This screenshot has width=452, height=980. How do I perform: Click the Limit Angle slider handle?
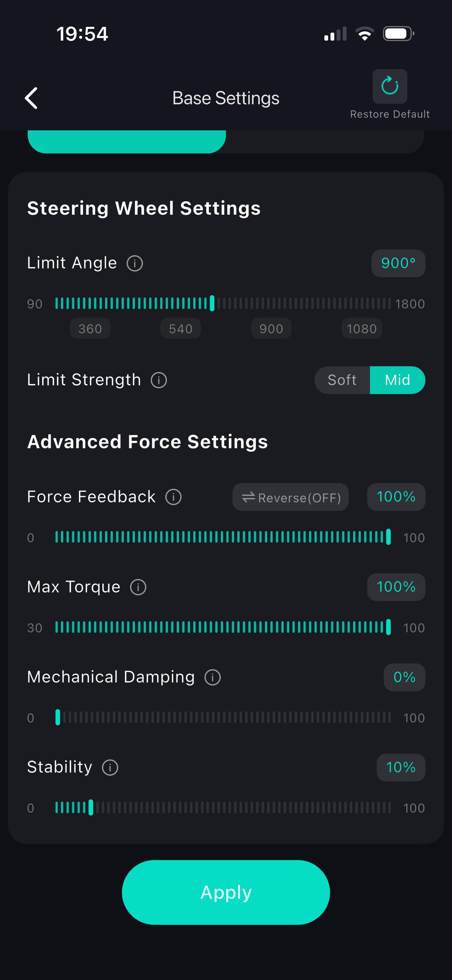coord(212,303)
